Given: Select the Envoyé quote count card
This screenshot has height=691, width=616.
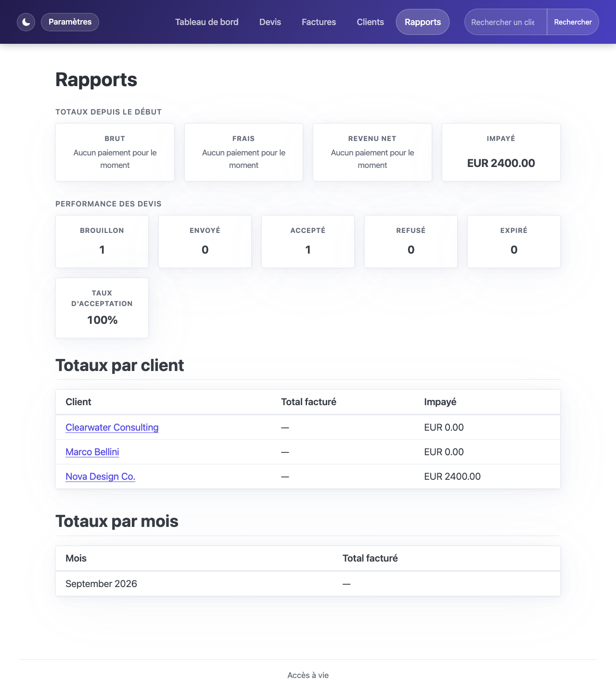Looking at the screenshot, I should tap(205, 242).
